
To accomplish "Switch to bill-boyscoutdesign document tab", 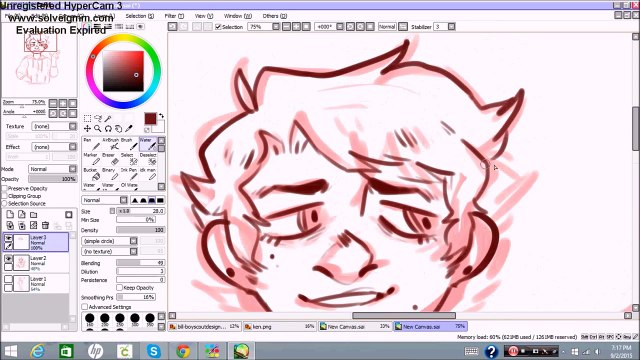I will [204, 327].
